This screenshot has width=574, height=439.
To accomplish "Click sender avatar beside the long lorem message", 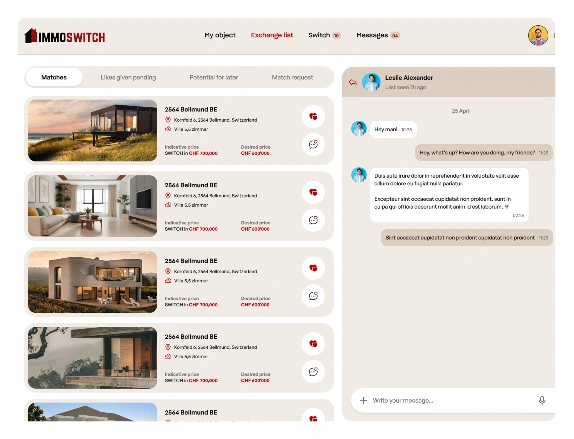I will coord(359,175).
